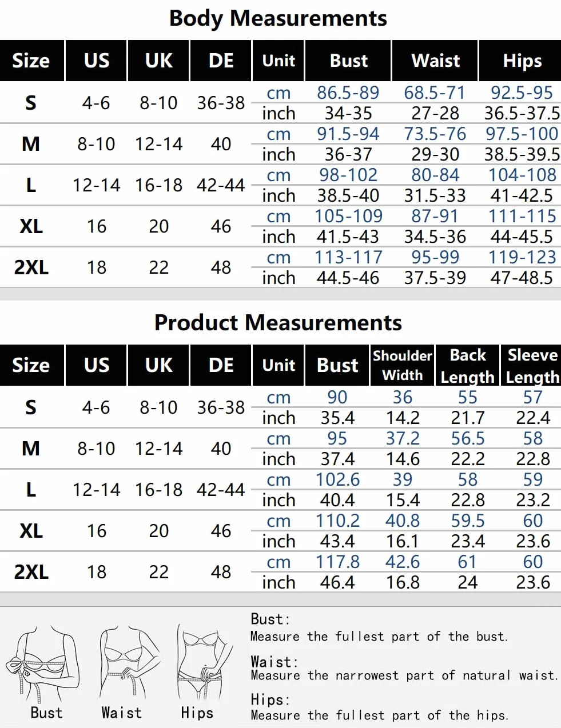Click the 119-123 hips cm value
This screenshot has width=561, height=728.
point(522,257)
